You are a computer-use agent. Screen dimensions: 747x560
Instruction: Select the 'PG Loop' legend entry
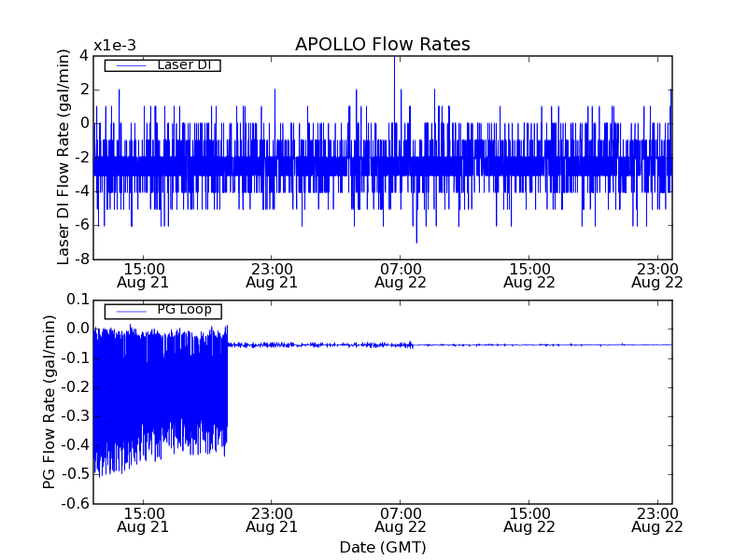tap(162, 311)
